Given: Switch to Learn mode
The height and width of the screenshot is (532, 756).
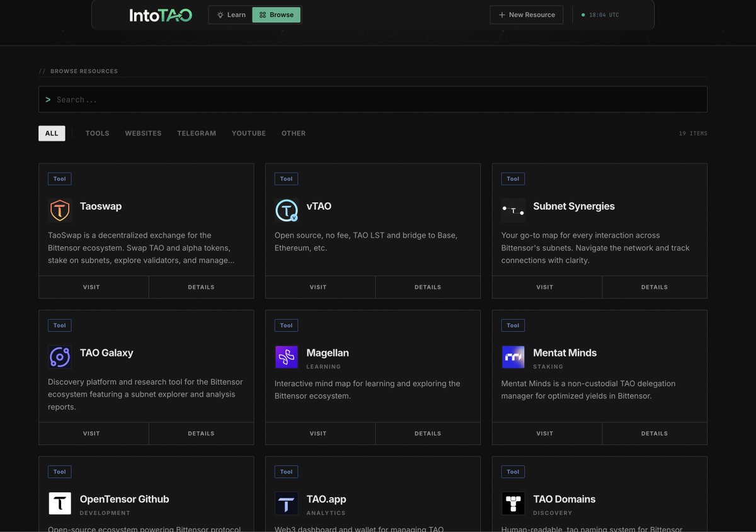Looking at the screenshot, I should 231,14.
